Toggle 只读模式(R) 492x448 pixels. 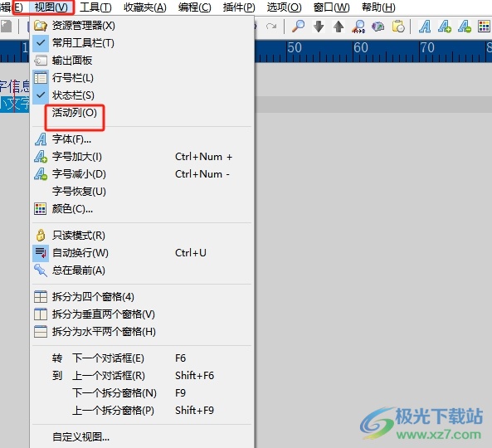click(x=142, y=236)
